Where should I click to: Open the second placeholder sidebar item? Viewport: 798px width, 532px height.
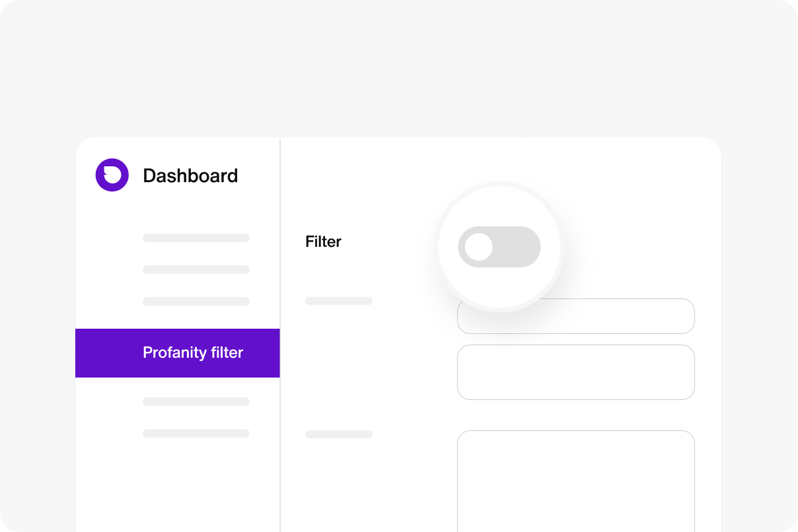coord(196,269)
